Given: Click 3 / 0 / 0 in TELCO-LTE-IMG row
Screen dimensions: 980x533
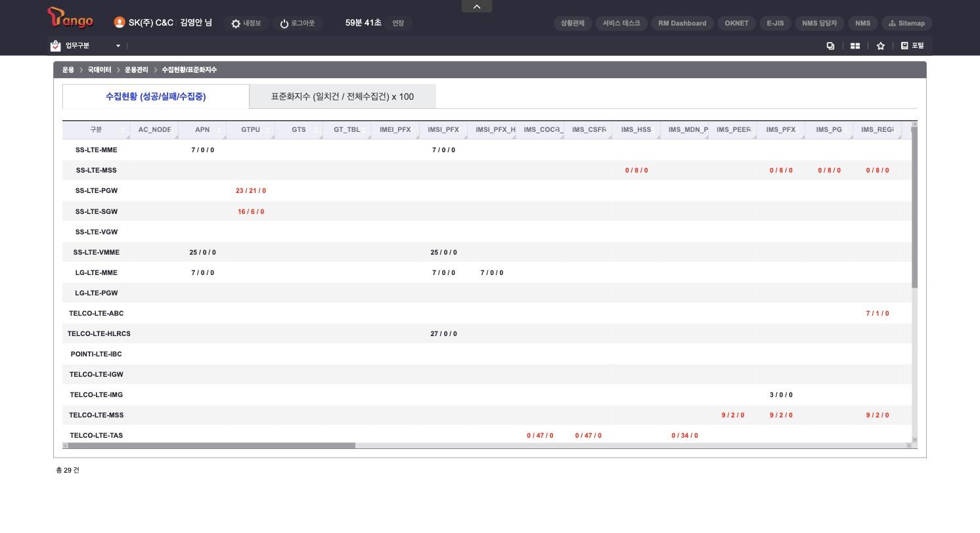Looking at the screenshot, I should tap(781, 395).
